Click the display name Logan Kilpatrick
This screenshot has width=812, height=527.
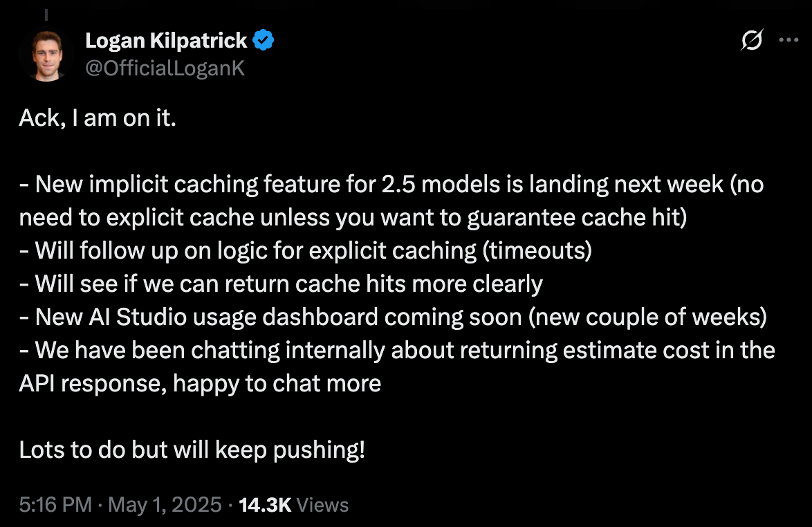pos(166,41)
